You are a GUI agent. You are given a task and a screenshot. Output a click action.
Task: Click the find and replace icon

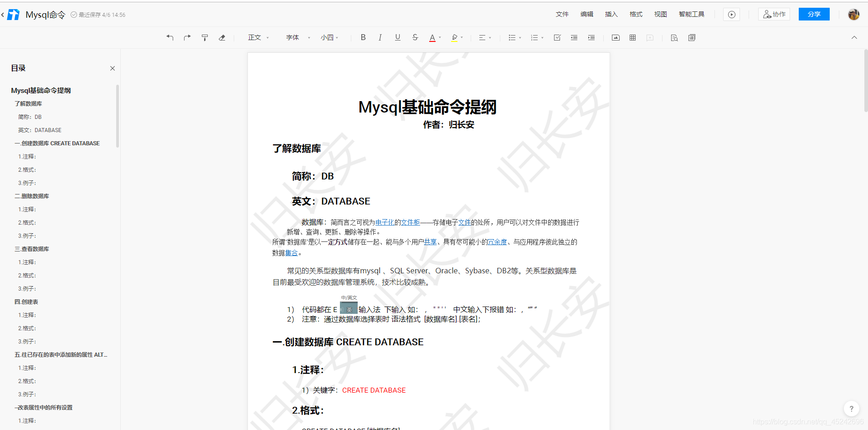(674, 38)
